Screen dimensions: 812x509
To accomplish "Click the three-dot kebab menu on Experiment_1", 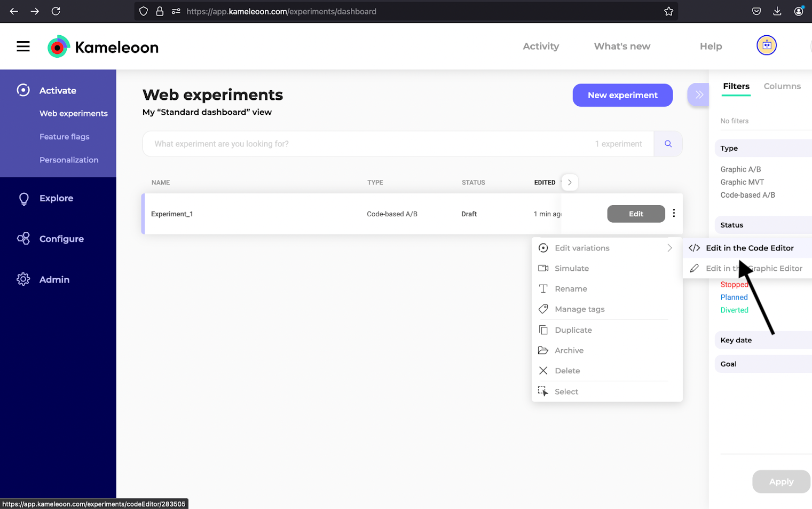I will 674,214.
